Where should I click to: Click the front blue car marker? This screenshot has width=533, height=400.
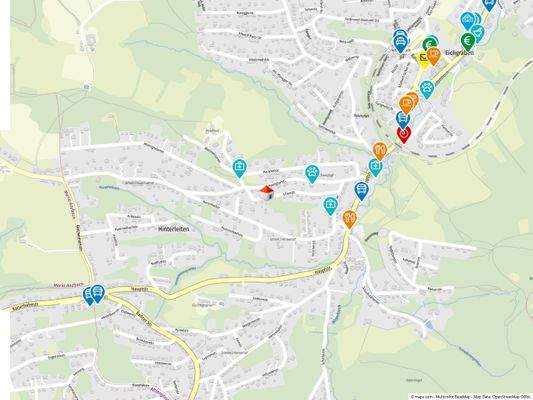point(400,44)
